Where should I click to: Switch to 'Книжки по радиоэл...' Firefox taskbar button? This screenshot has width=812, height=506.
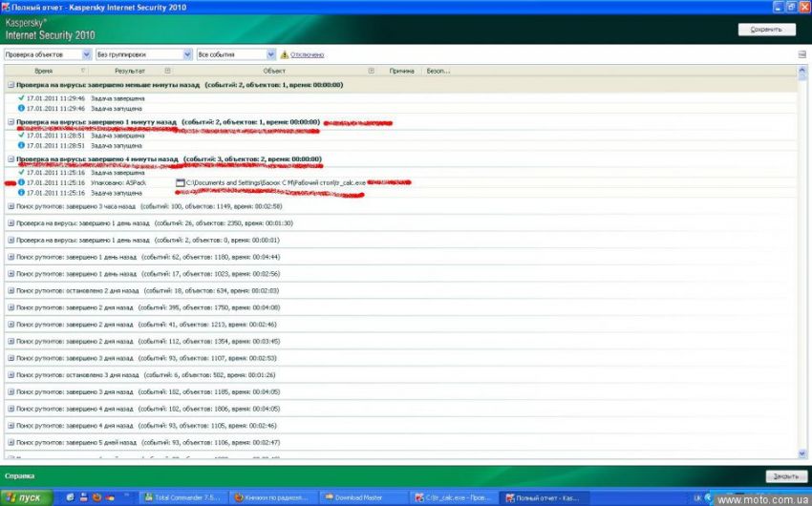272,497
